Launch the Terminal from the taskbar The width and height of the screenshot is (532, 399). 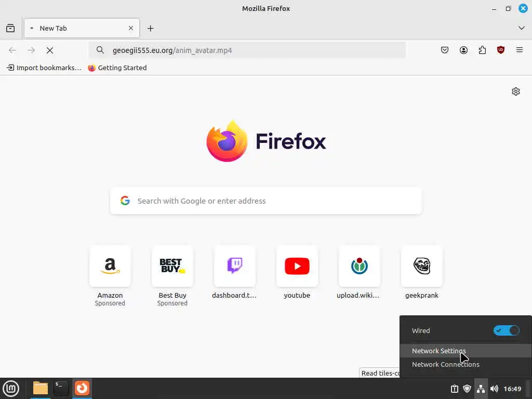61,389
